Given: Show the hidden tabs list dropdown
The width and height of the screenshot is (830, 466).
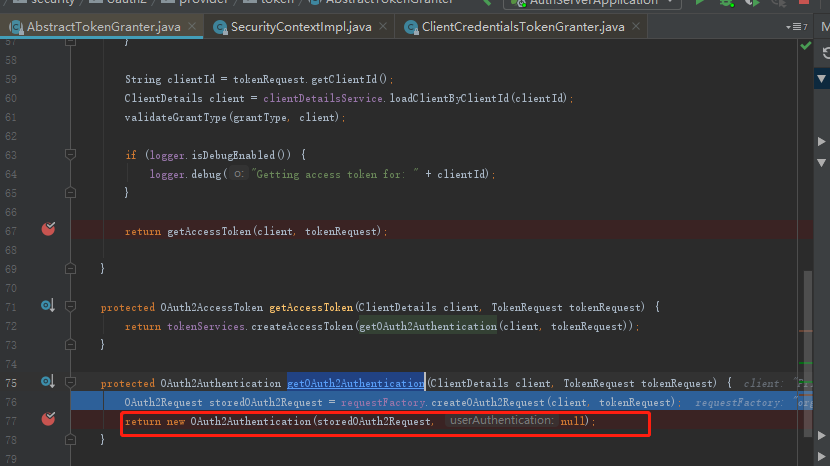Looking at the screenshot, I should pyautogui.click(x=796, y=26).
